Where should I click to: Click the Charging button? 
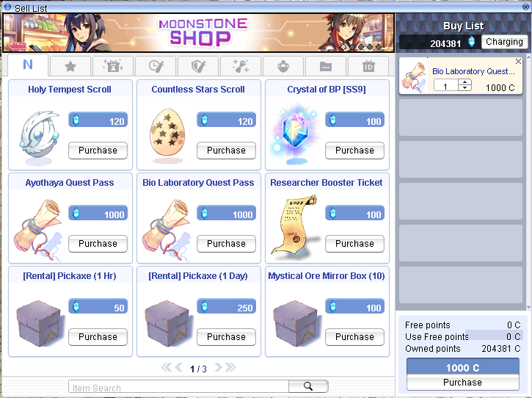(504, 42)
